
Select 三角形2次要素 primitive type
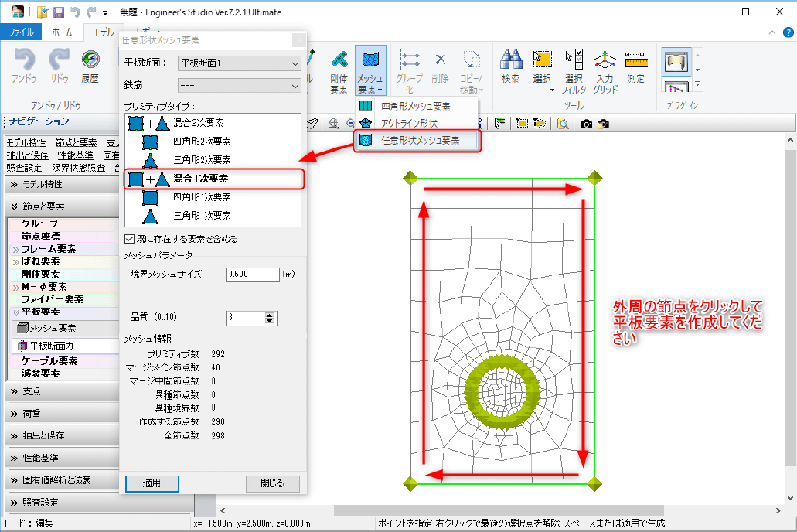coord(213,160)
